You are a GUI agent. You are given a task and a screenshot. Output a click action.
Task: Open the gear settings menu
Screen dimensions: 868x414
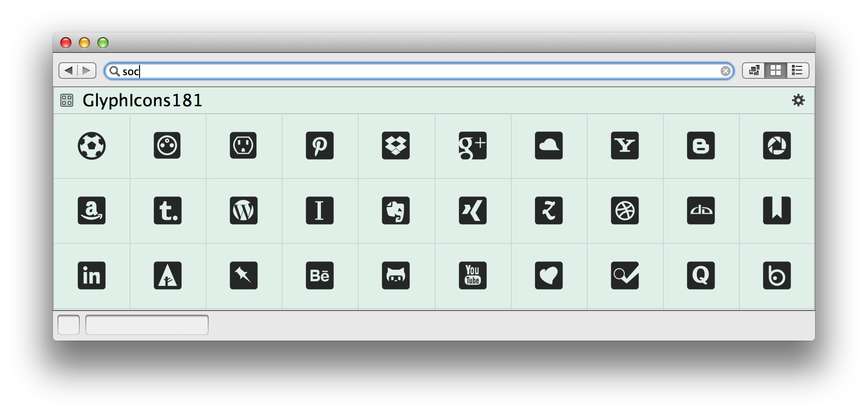[x=798, y=100]
